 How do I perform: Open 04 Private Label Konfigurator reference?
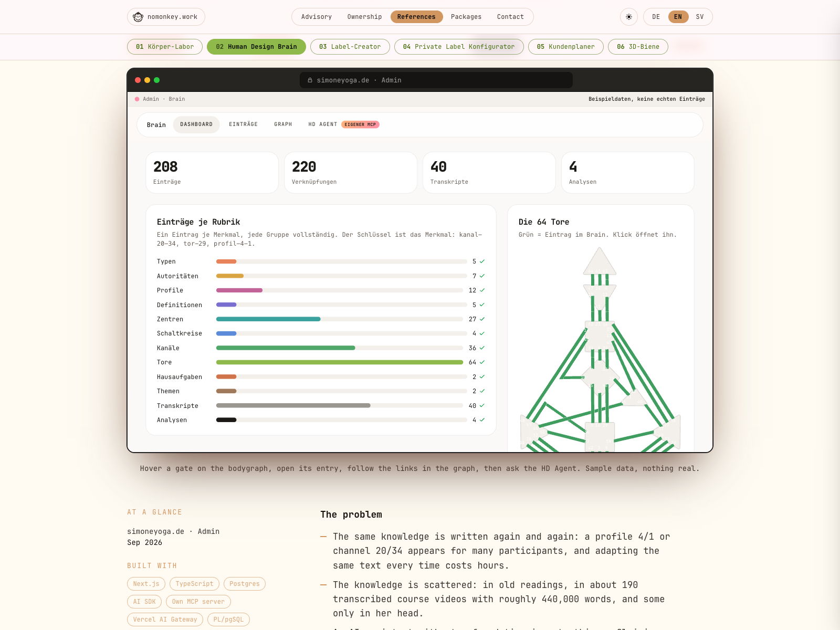point(459,47)
